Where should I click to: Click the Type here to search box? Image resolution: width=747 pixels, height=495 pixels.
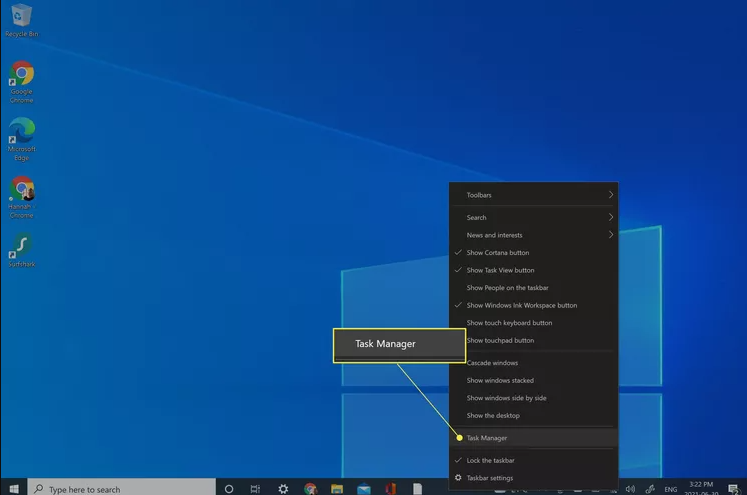(121, 489)
